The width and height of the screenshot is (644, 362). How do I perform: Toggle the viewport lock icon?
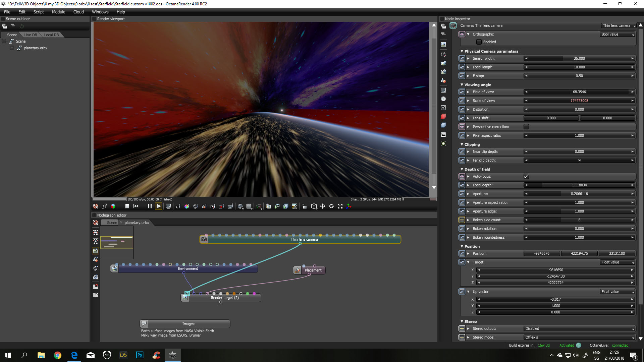click(304, 206)
